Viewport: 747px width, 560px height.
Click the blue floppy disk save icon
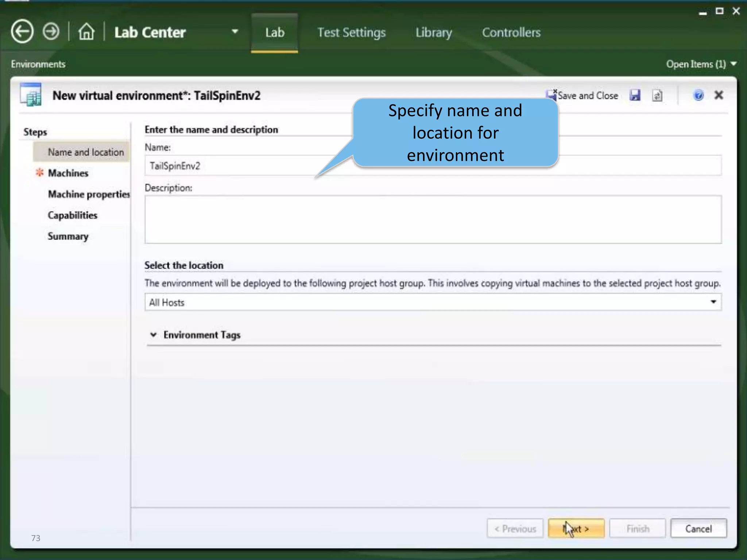click(635, 96)
